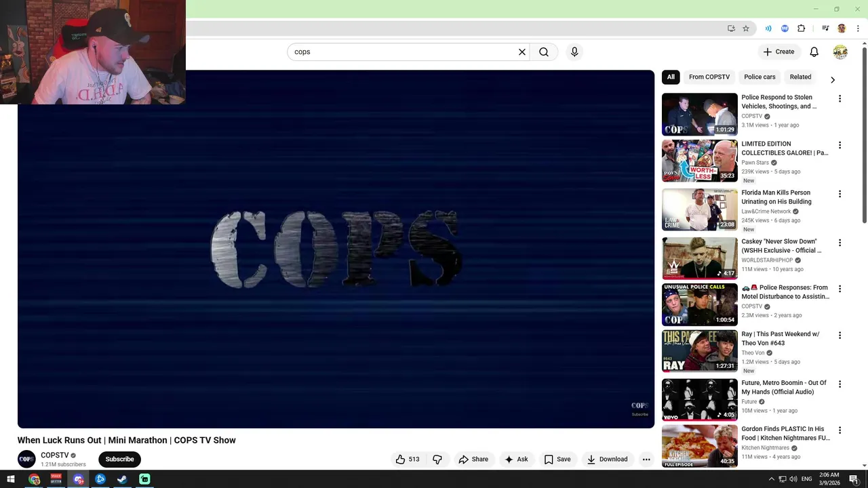This screenshot has width=868, height=488.
Task: Open Discord from the taskbar
Action: coord(79,479)
